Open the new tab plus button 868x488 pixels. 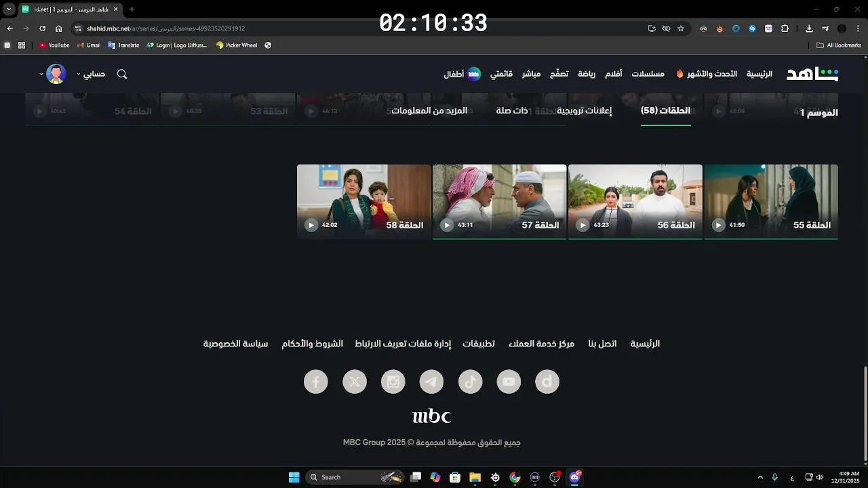(132, 9)
